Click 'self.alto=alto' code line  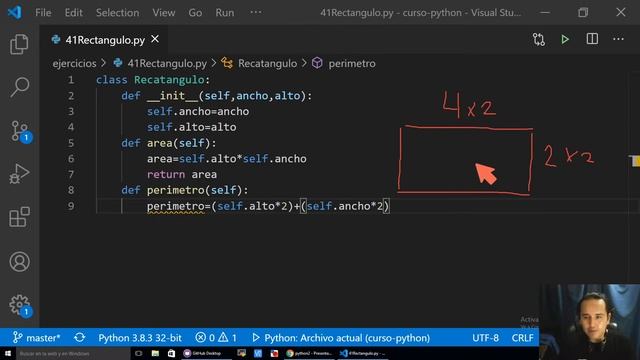[191, 127]
